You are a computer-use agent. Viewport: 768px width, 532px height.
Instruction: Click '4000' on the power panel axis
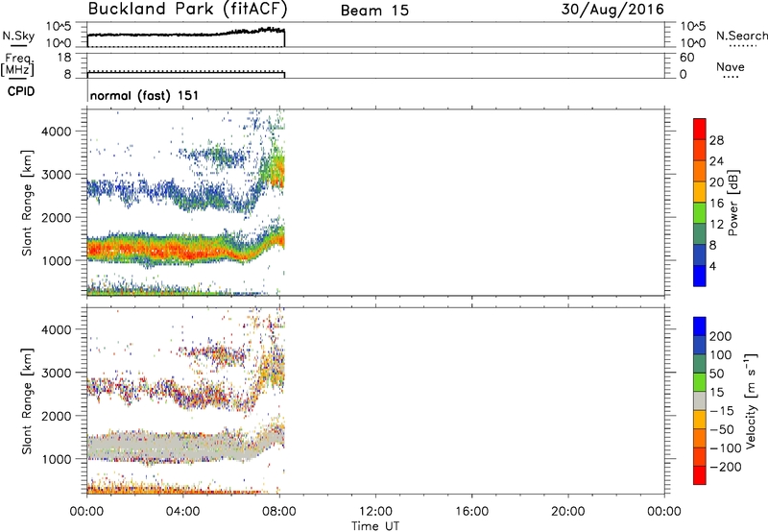click(x=57, y=132)
